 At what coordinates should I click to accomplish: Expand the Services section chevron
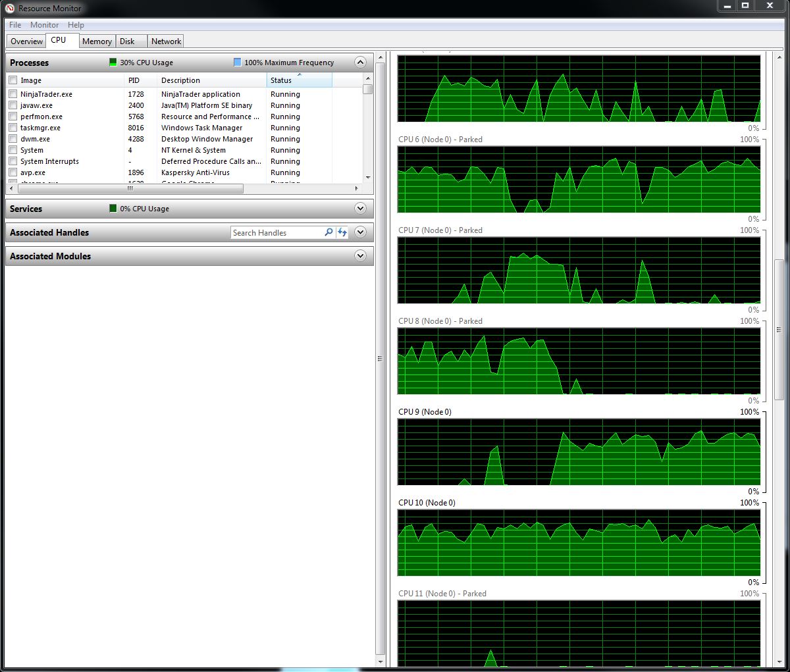(360, 209)
